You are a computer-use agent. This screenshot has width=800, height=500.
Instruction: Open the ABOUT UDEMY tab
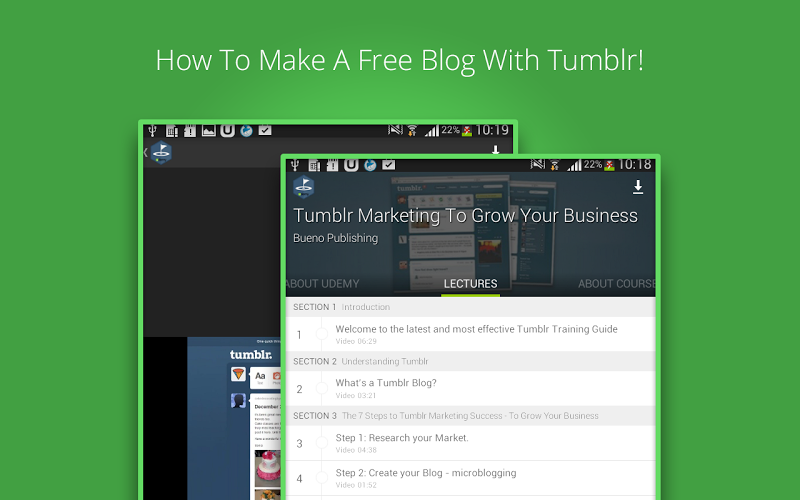click(322, 284)
